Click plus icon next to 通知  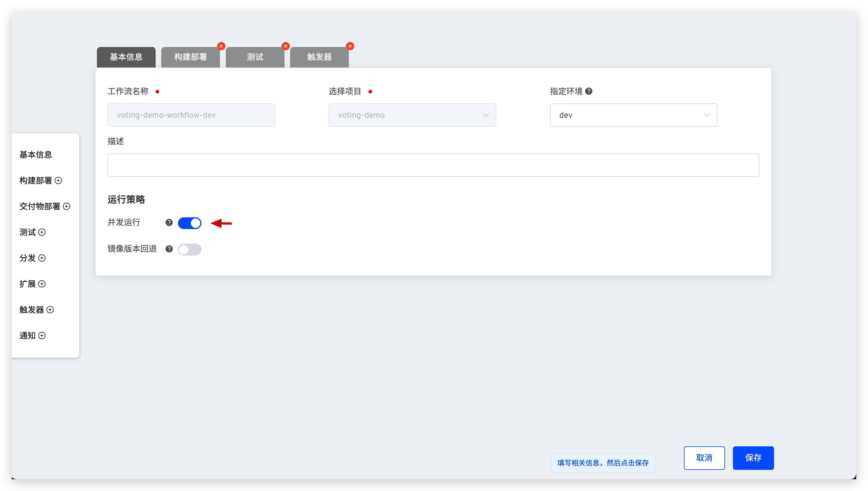pos(42,336)
